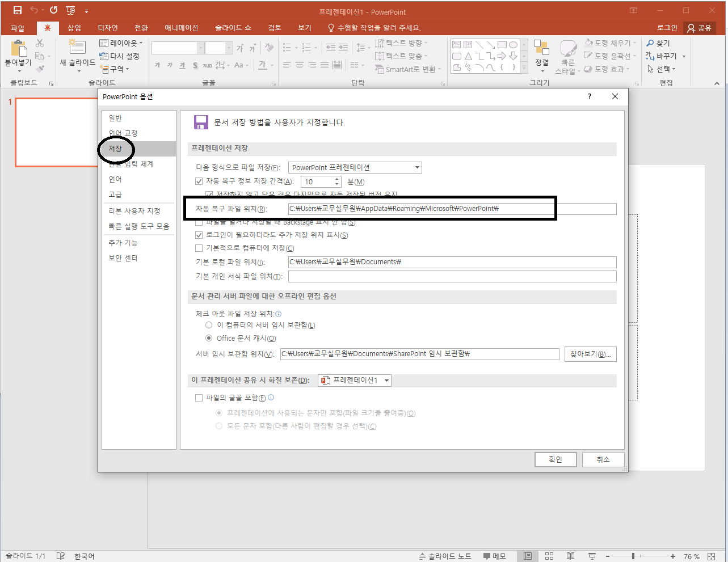The height and width of the screenshot is (562, 728).
Task: Click the 공유 (Share) button
Action: click(x=700, y=28)
